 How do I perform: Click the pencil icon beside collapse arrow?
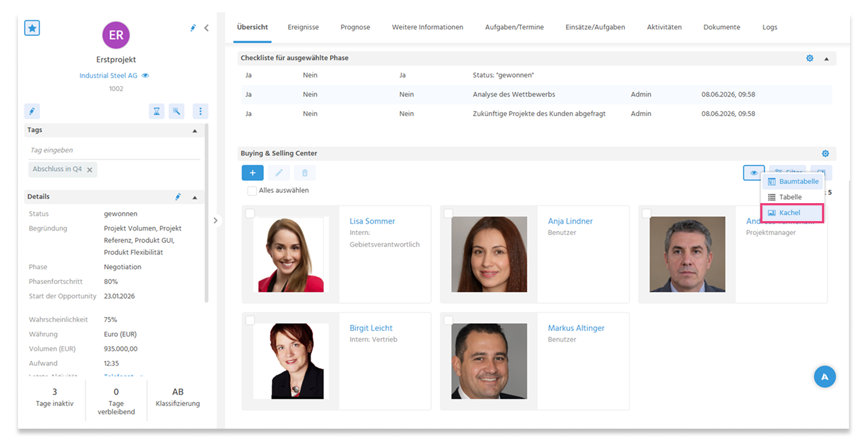pyautogui.click(x=193, y=27)
